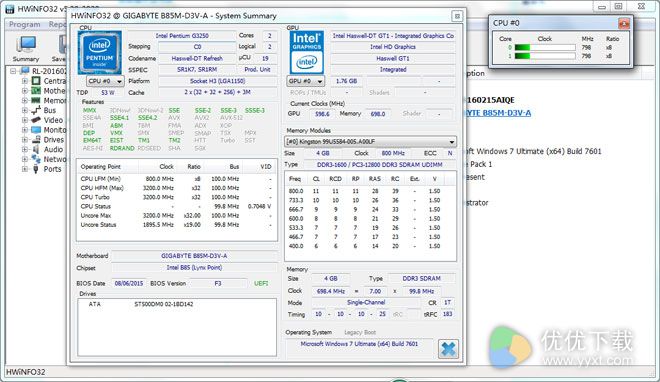Screen dimensions: 660x382
Task: Click the Drives tree icon
Action: click(x=37, y=140)
